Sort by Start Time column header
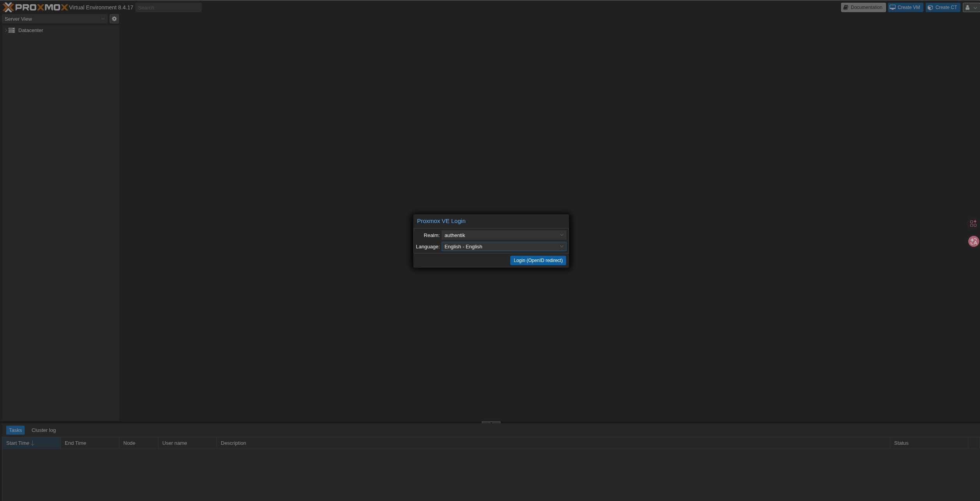The width and height of the screenshot is (980, 501). point(18,443)
